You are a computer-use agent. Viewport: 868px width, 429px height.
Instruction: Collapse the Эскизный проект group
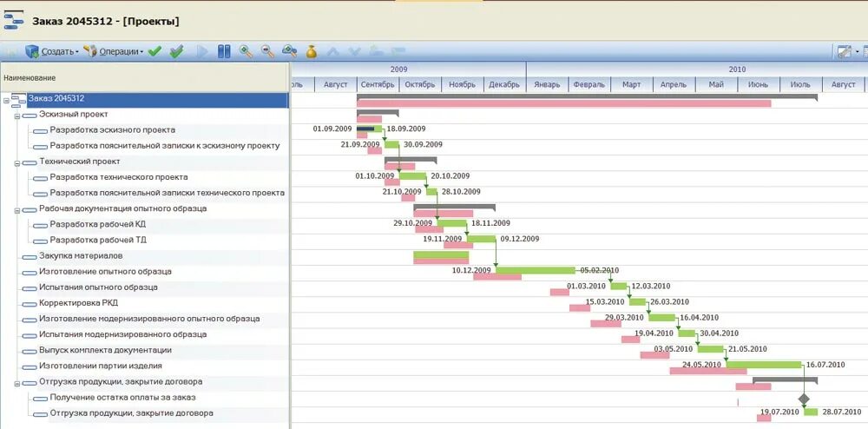17,116
